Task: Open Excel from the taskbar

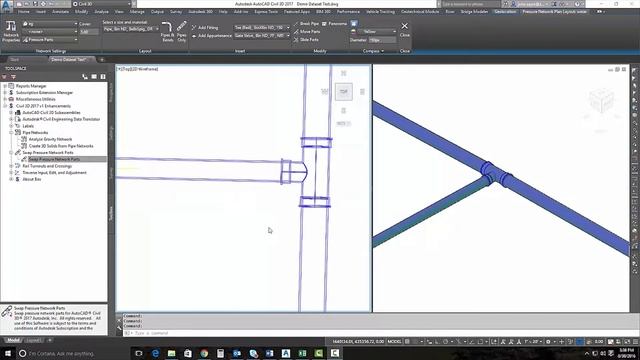Action: pos(302,353)
